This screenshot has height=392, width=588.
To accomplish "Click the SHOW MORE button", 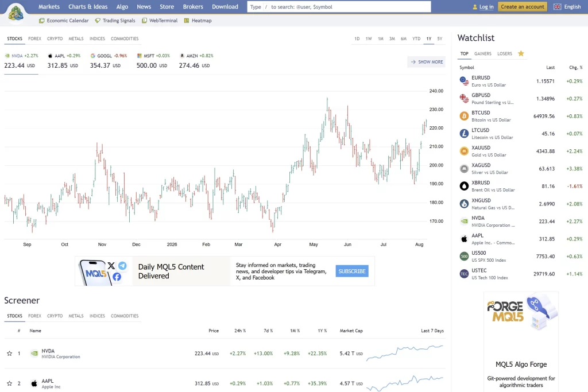I will click(x=427, y=62).
